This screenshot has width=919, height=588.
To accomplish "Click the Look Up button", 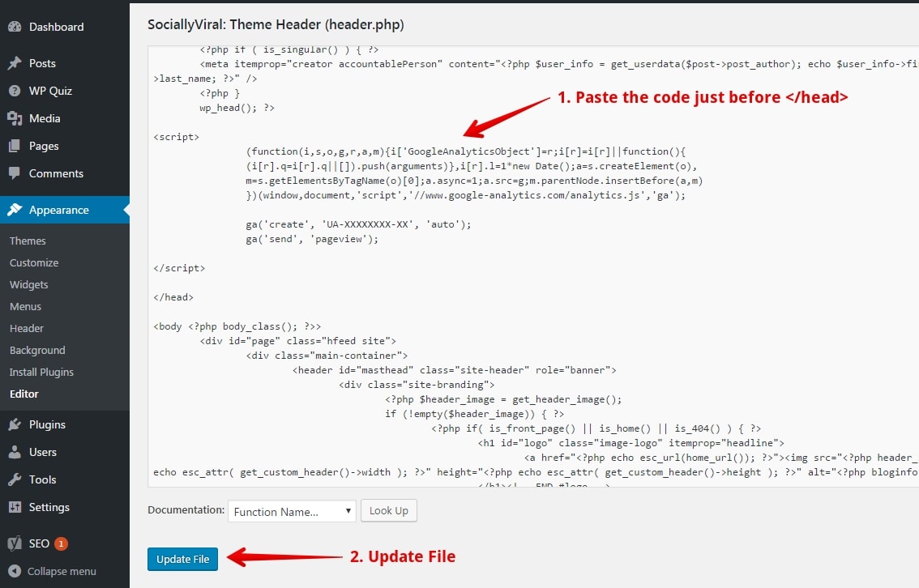I will point(388,511).
